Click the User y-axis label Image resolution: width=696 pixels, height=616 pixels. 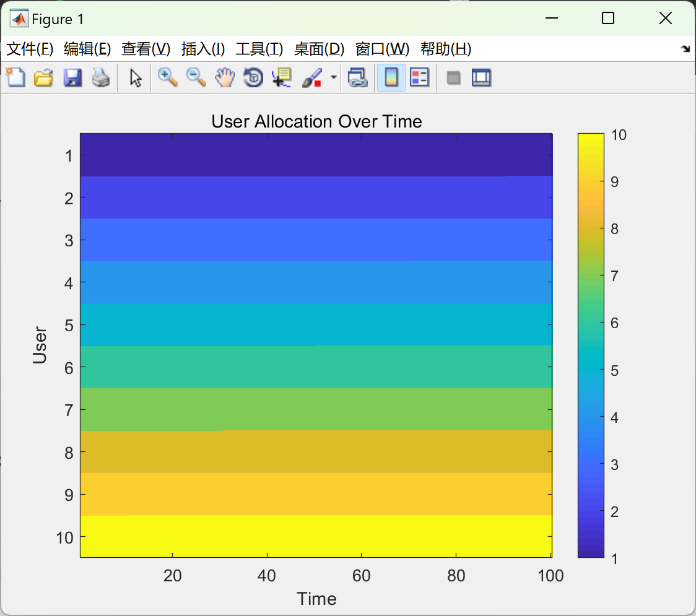pos(40,345)
